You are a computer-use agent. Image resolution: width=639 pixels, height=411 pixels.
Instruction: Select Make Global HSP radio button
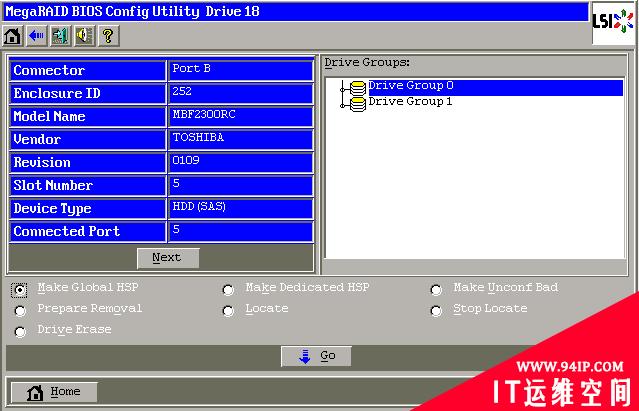pyautogui.click(x=19, y=290)
